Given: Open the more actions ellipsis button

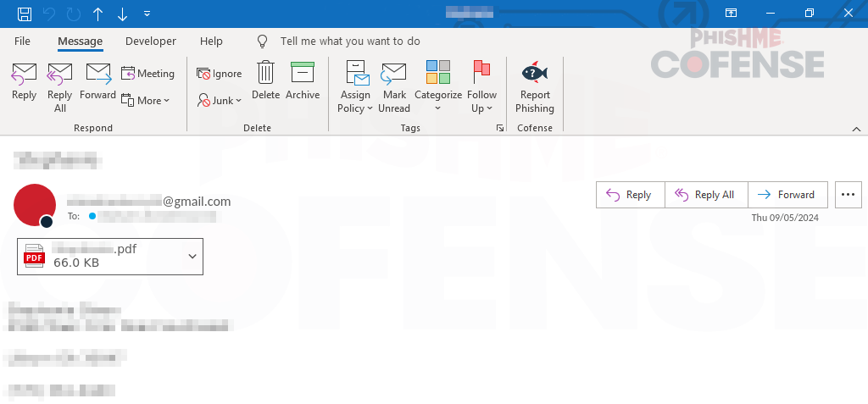Looking at the screenshot, I should pos(848,194).
